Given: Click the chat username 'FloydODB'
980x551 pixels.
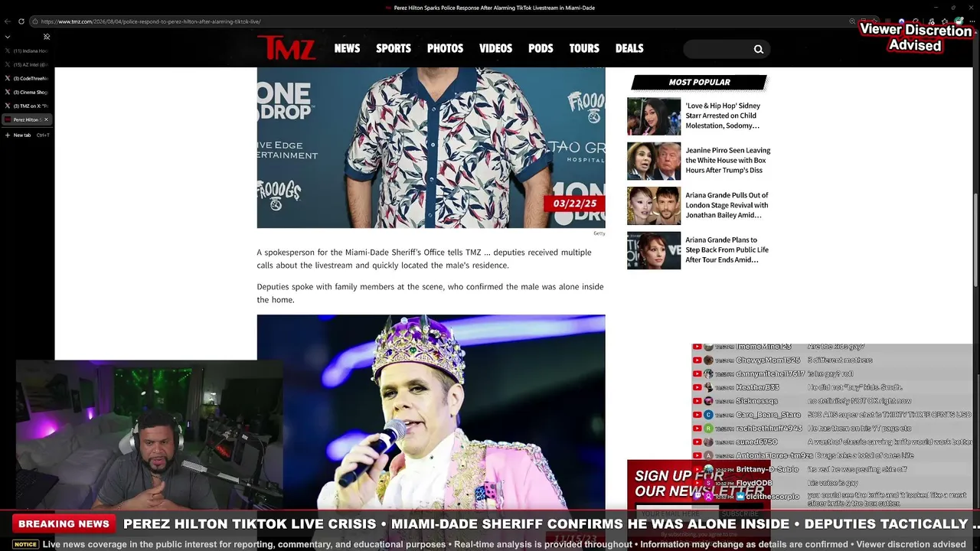Looking at the screenshot, I should pos(754,483).
